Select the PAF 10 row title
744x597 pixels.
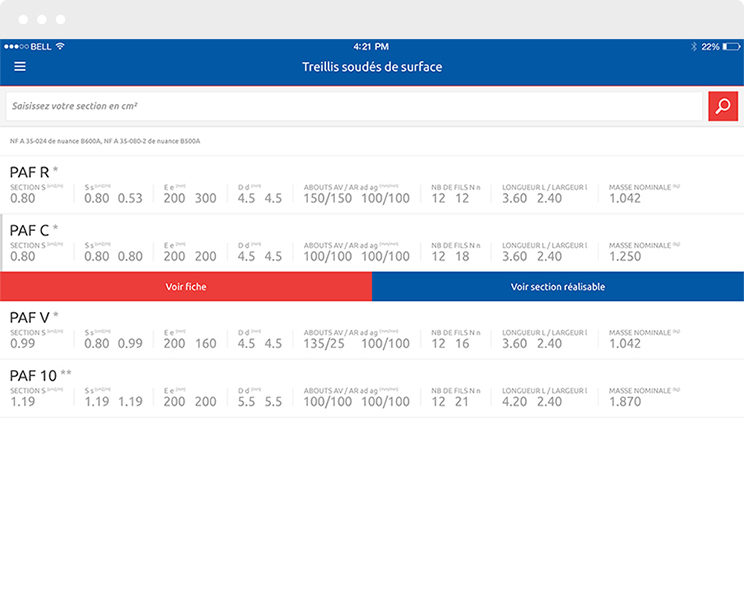point(33,375)
